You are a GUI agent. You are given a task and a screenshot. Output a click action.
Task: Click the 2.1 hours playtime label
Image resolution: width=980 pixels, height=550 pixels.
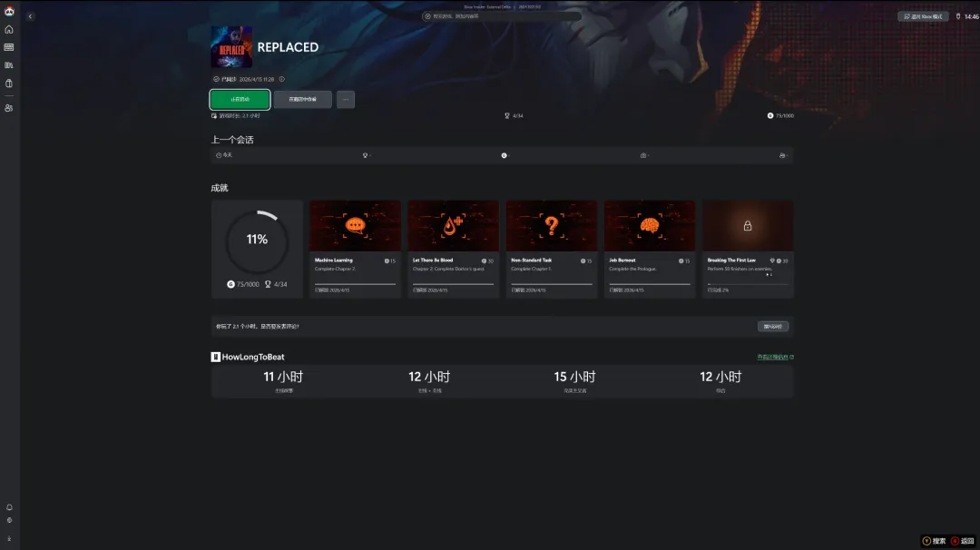(236, 115)
